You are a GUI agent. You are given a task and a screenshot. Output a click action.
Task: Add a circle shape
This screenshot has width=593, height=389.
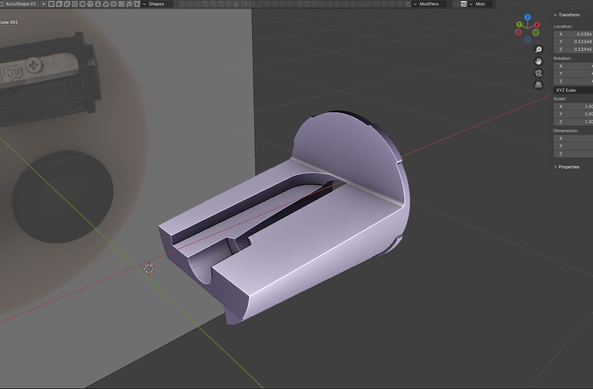tap(82, 4)
